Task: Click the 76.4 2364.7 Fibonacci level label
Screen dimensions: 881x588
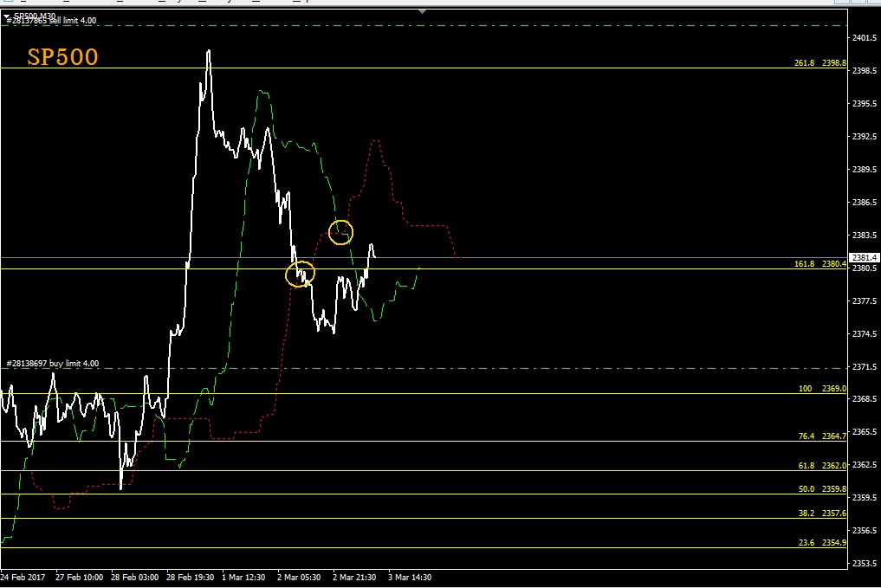Action: pyautogui.click(x=823, y=436)
